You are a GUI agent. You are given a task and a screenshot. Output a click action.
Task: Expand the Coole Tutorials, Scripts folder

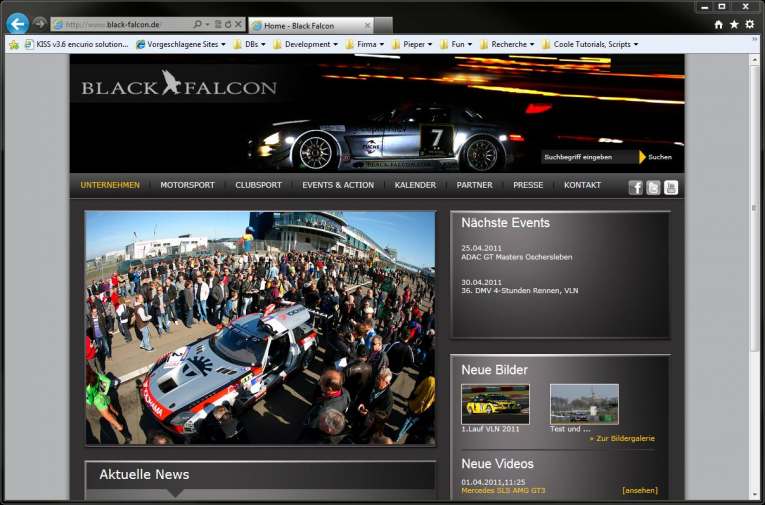(590, 44)
